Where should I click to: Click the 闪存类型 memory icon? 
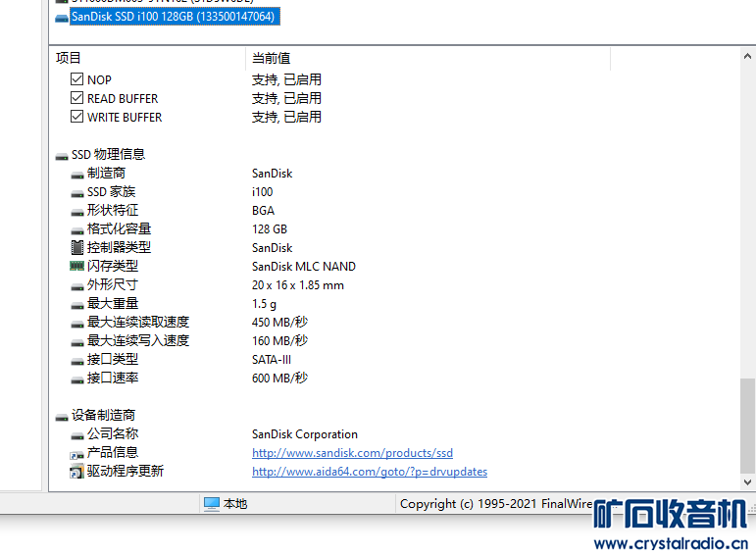pyautogui.click(x=77, y=266)
